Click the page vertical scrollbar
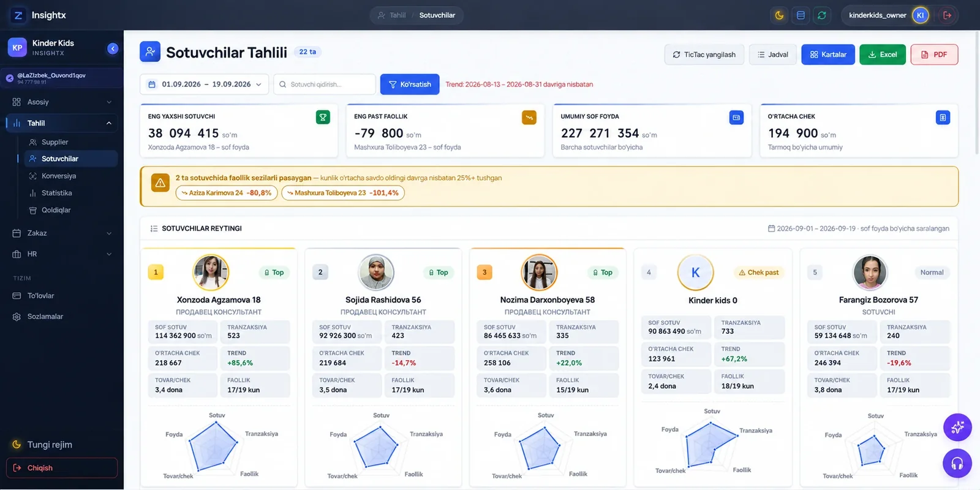 tap(976, 92)
